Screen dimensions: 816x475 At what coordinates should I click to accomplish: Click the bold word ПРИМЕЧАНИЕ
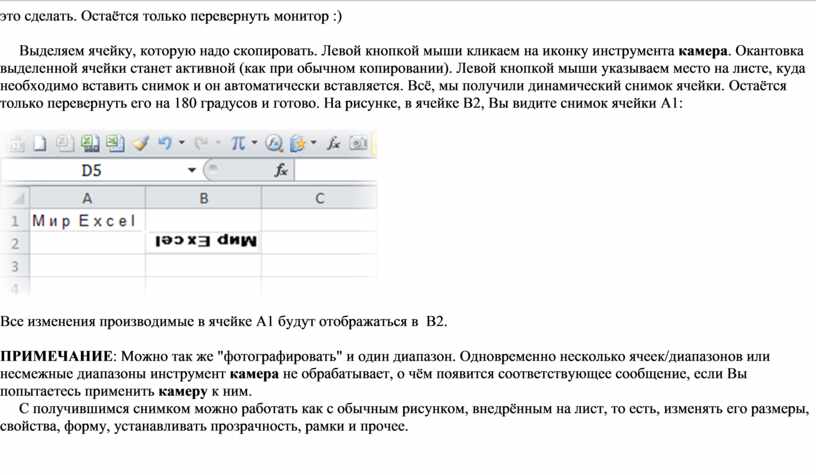click(x=56, y=356)
